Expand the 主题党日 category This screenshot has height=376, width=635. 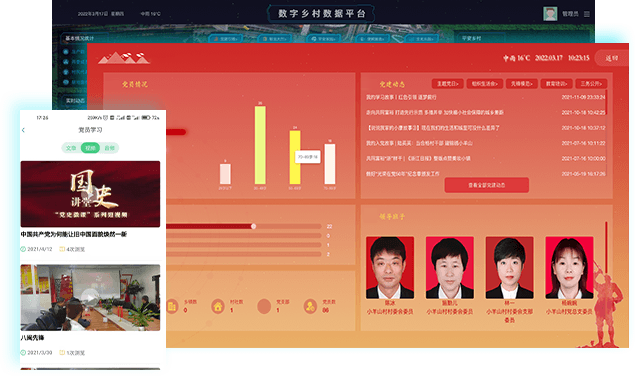pyautogui.click(x=447, y=84)
